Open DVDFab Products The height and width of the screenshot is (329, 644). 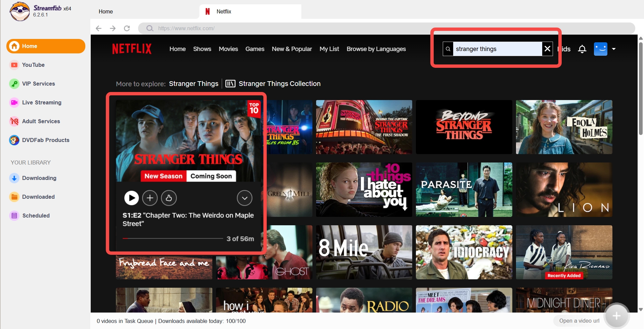coord(45,140)
